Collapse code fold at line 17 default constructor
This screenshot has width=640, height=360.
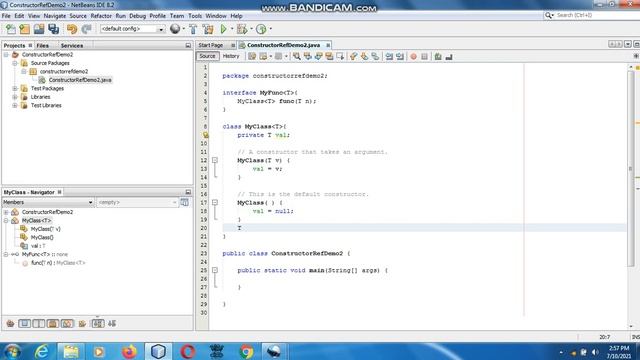pos(215,202)
